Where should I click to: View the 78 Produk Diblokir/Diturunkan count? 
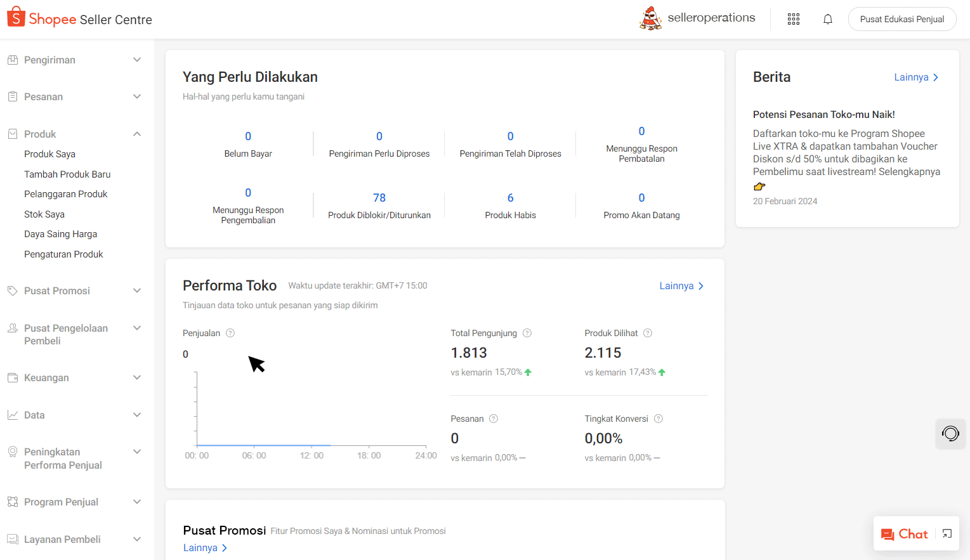pyautogui.click(x=379, y=198)
